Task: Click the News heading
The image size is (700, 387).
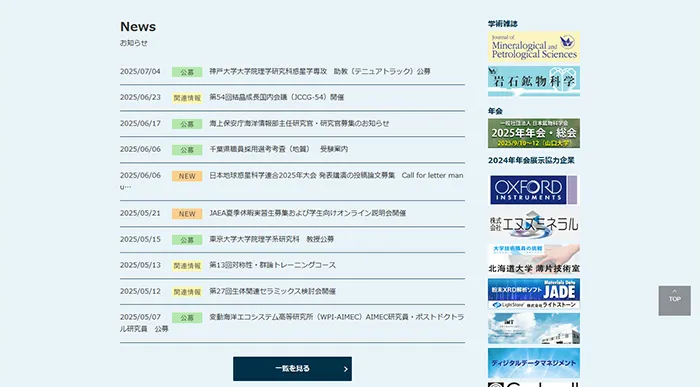Action: [138, 27]
